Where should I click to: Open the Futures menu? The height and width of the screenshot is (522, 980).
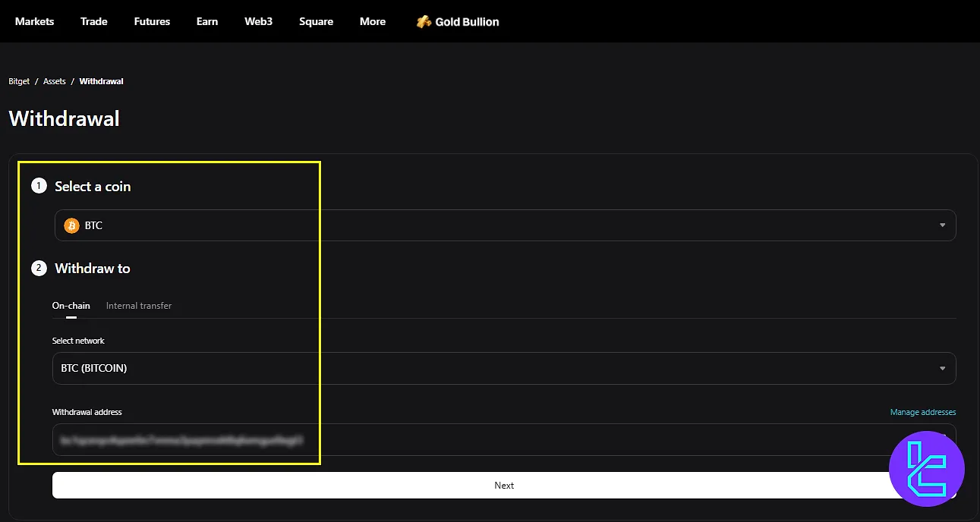[152, 21]
